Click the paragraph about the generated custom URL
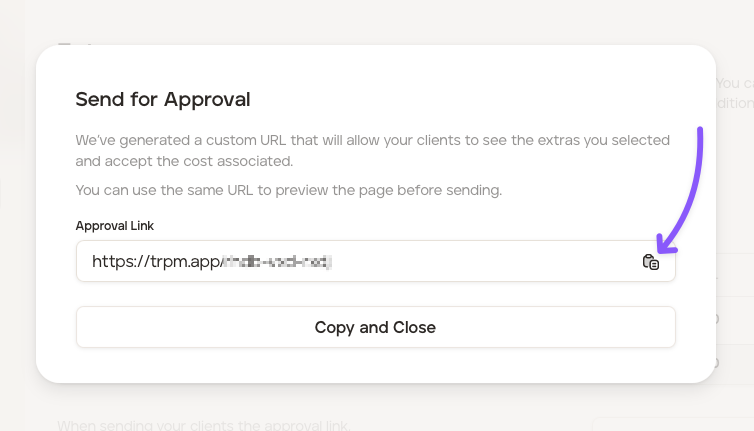This screenshot has width=754, height=431. click(x=372, y=150)
